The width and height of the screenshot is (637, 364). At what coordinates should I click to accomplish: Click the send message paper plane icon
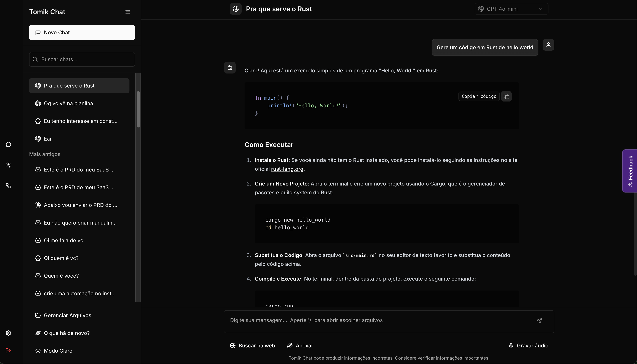point(539,321)
